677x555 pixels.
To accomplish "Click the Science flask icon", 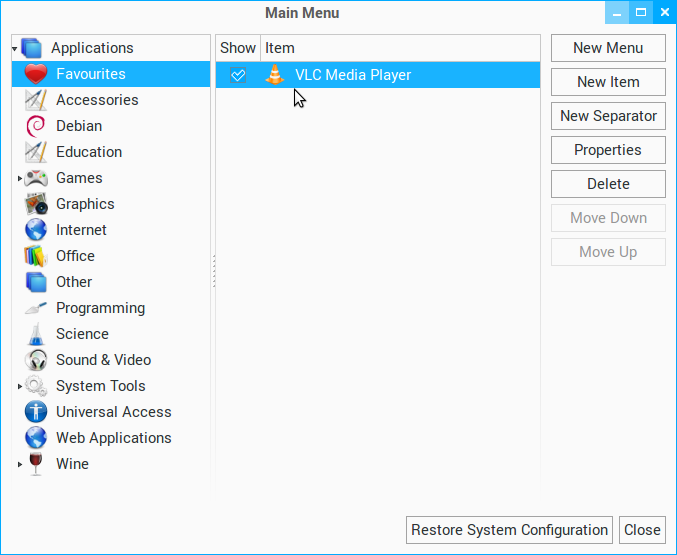I will tap(36, 334).
